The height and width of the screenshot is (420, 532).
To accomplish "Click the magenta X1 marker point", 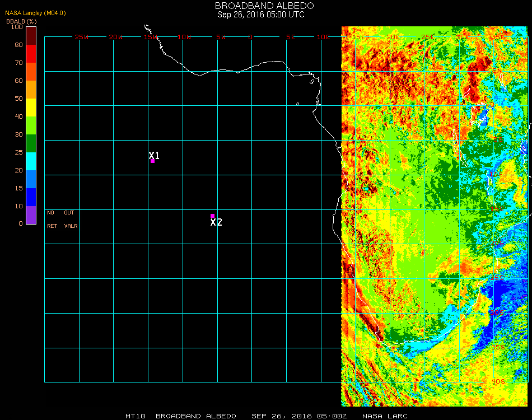I will [152, 161].
